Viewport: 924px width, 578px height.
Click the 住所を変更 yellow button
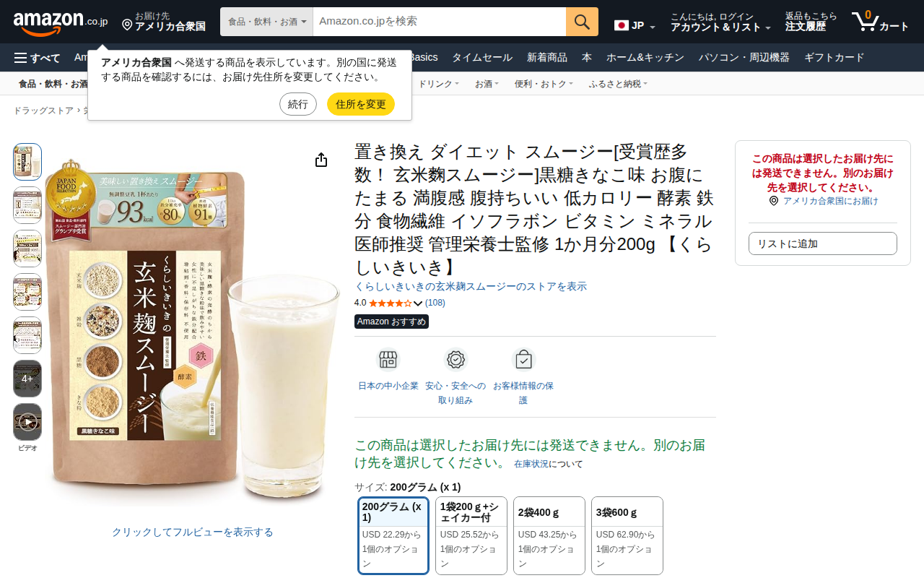(x=361, y=104)
